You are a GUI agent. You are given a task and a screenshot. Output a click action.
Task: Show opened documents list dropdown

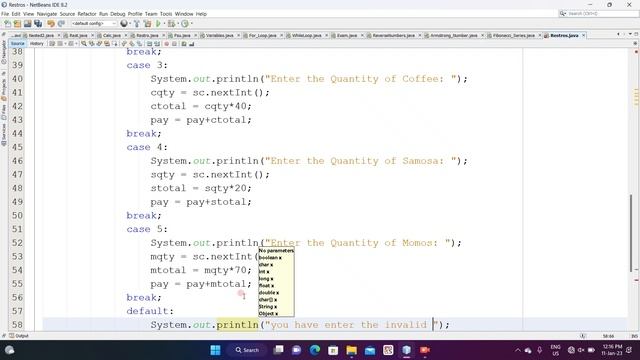631,34
